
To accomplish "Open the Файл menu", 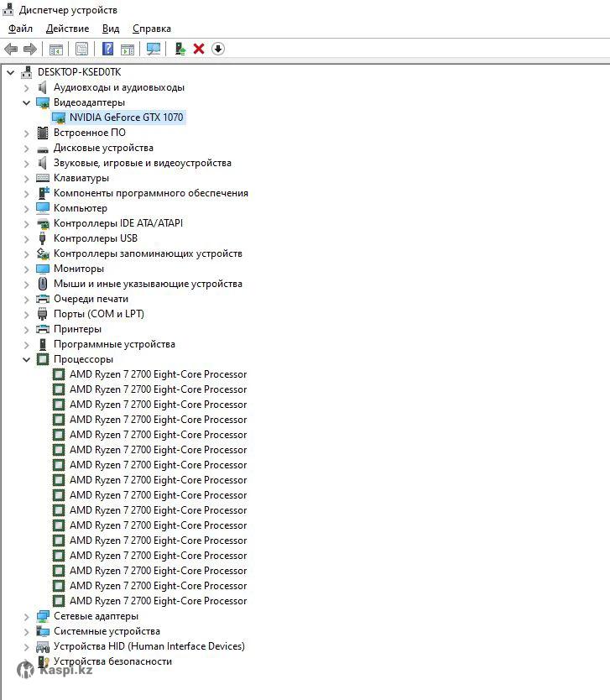I will point(20,29).
